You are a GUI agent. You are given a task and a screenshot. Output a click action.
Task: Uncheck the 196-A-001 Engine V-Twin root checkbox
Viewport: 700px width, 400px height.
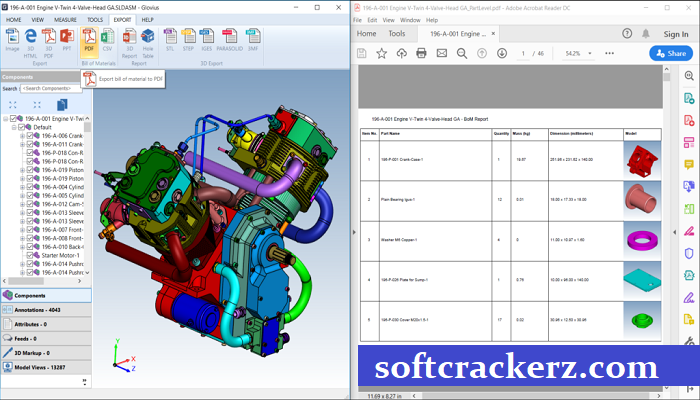[13, 118]
